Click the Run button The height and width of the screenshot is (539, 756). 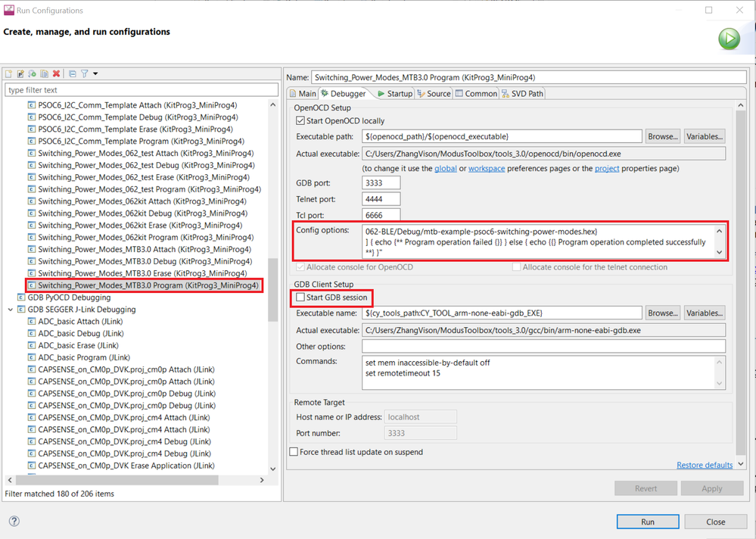648,522
